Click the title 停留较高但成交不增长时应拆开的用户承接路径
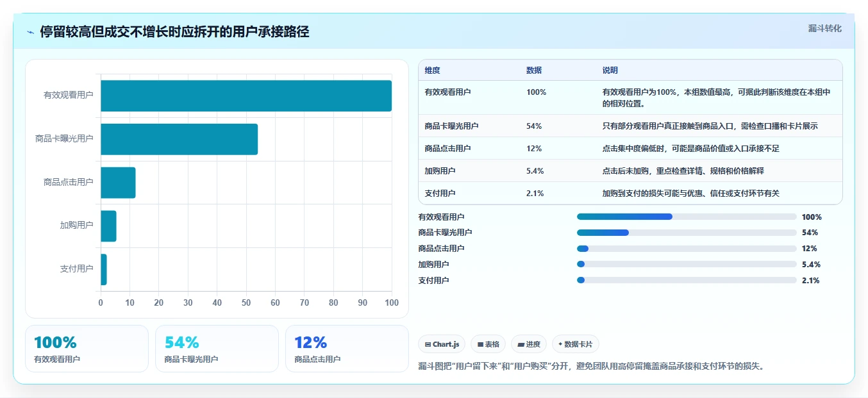Image resolution: width=868 pixels, height=398 pixels. (174, 32)
